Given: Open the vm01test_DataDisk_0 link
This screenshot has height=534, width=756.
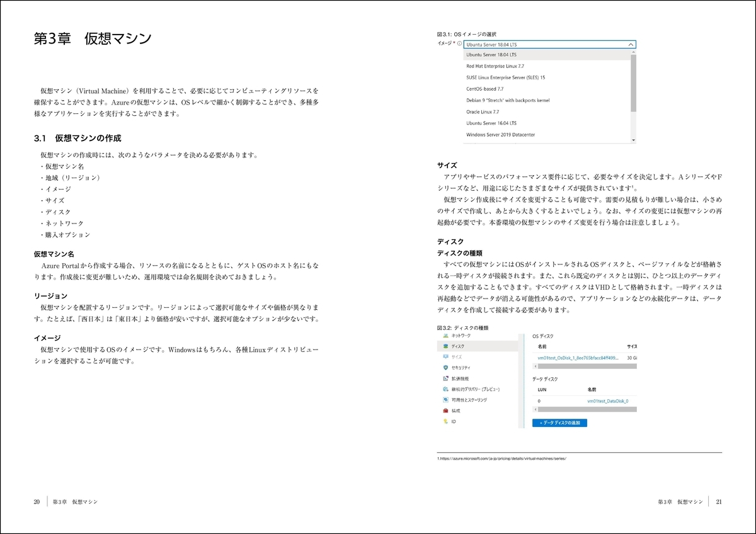Looking at the screenshot, I should [x=607, y=401].
